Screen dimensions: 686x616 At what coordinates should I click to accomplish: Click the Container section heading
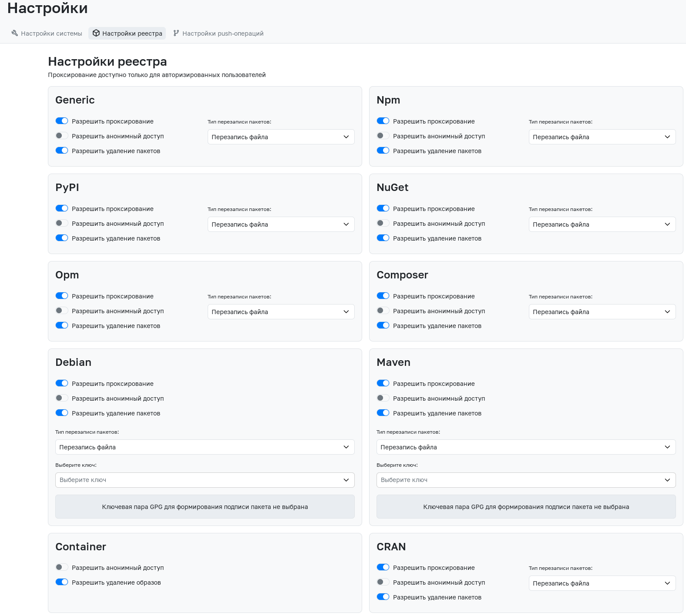click(81, 547)
